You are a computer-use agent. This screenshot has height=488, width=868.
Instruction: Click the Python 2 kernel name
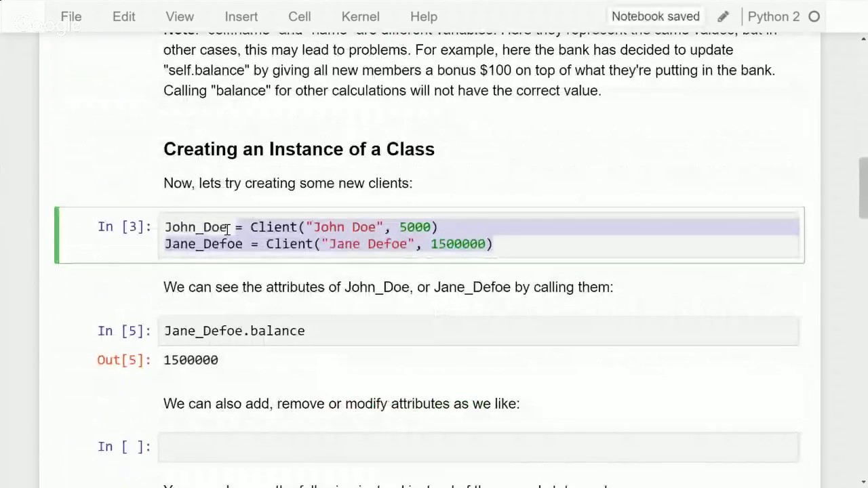[774, 16]
